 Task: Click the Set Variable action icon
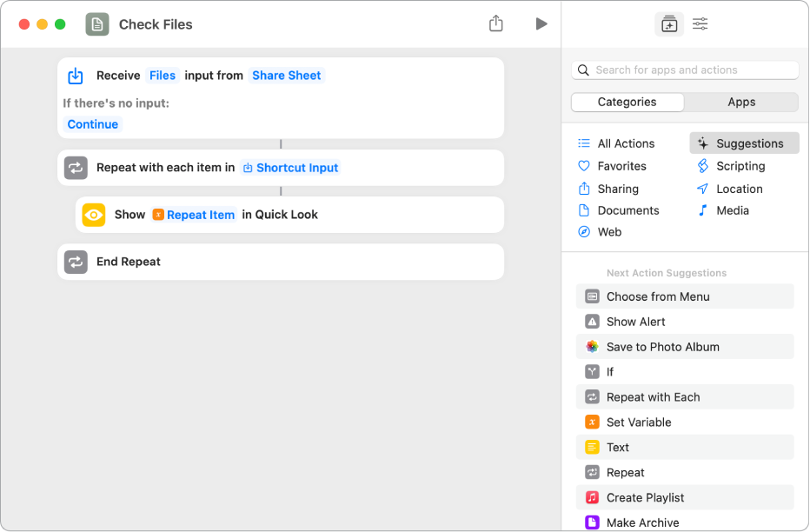594,422
